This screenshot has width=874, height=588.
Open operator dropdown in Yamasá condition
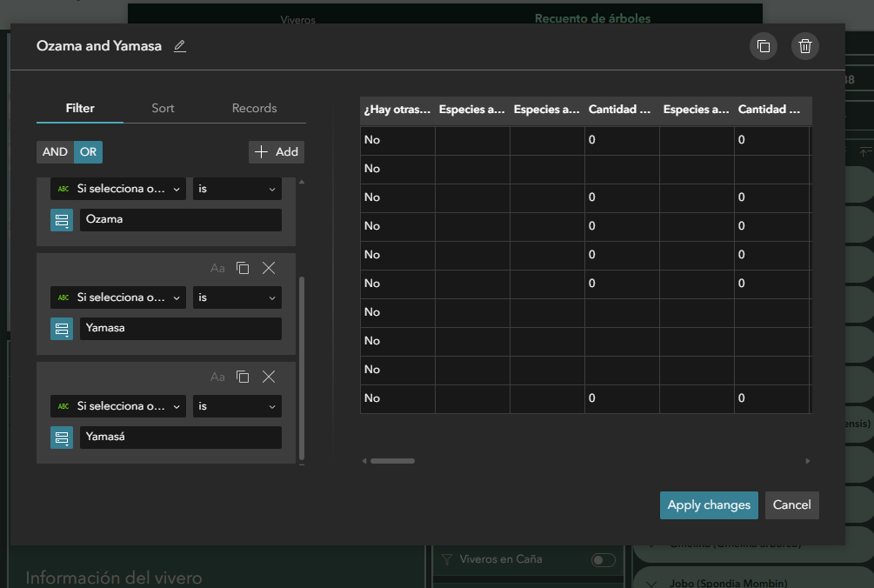(x=237, y=406)
